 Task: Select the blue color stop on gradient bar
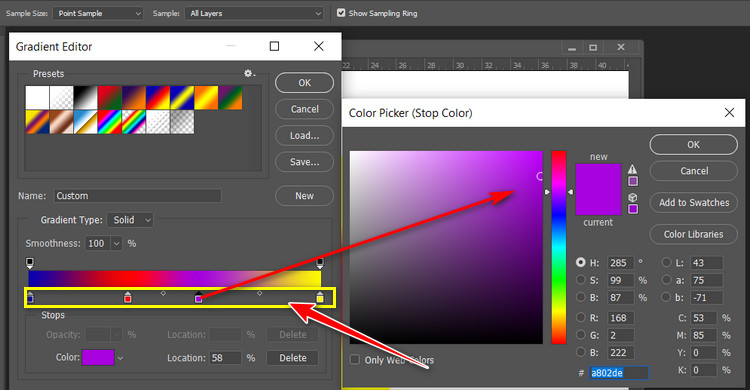click(x=30, y=297)
